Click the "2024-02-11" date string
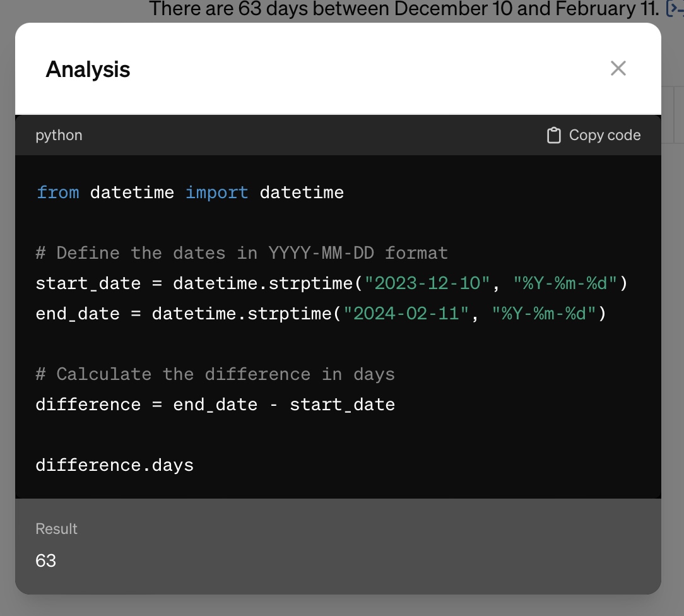This screenshot has height=616, width=684. 406,314
